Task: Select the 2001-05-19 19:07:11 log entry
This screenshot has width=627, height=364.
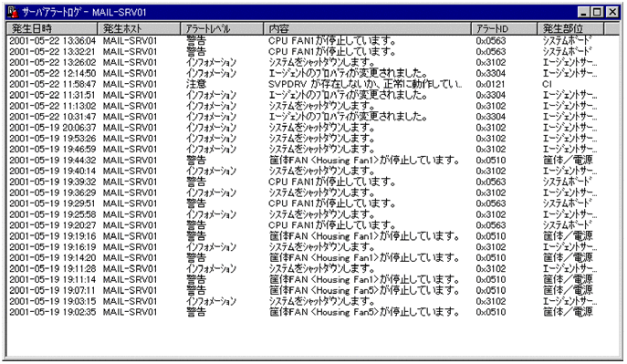Action: (312, 290)
